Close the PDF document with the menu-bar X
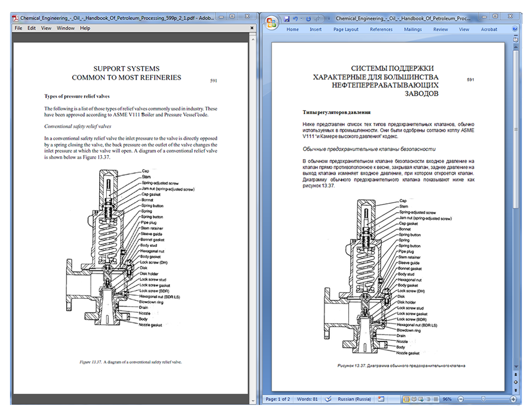The width and height of the screenshot is (532, 417). coord(252,28)
